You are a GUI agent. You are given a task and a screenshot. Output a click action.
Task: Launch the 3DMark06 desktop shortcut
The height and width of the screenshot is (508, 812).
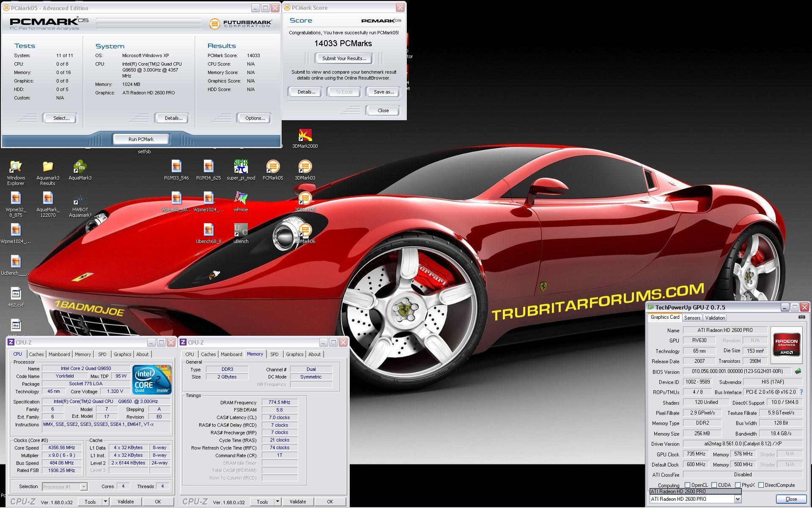coord(305,234)
